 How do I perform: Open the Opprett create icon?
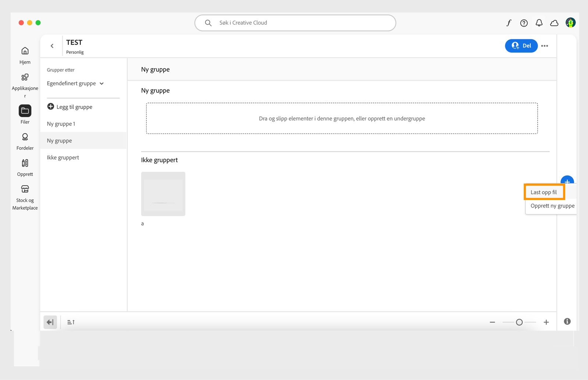[x=25, y=163]
